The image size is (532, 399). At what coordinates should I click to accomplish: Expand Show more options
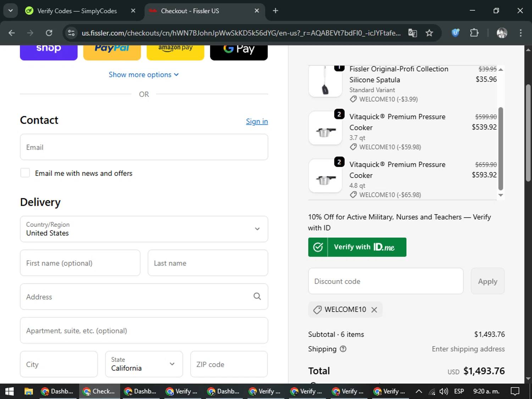144,74
